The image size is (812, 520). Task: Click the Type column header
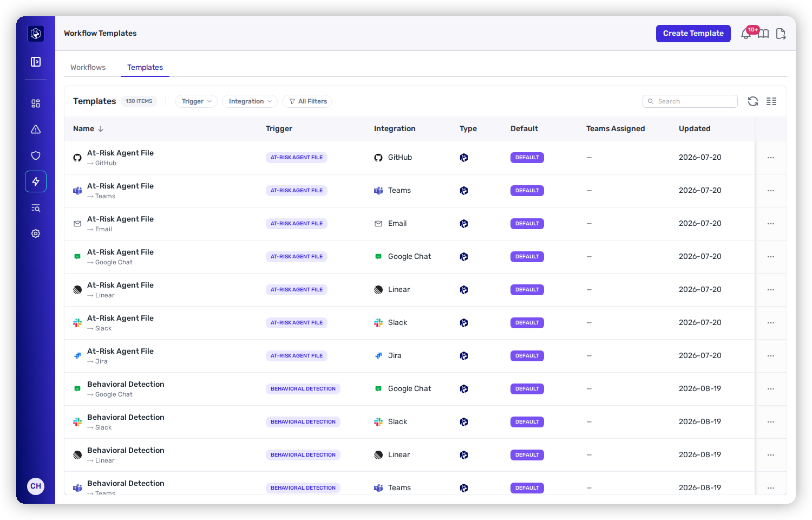[468, 129]
